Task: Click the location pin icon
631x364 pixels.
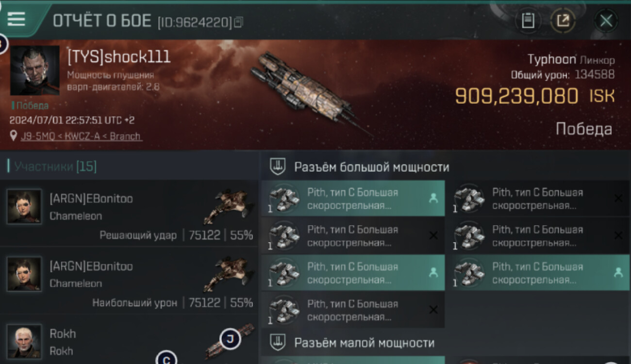Action: point(14,135)
